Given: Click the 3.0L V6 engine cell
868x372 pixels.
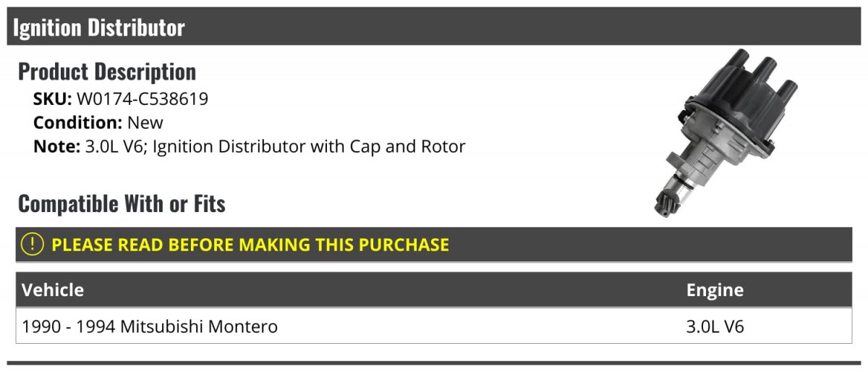Looking at the screenshot, I should click(x=715, y=326).
